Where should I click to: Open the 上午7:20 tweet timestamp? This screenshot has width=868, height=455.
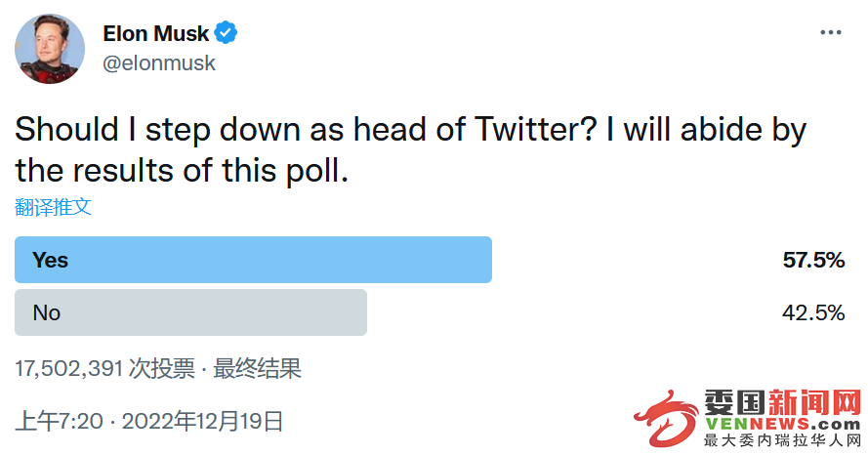60,421
